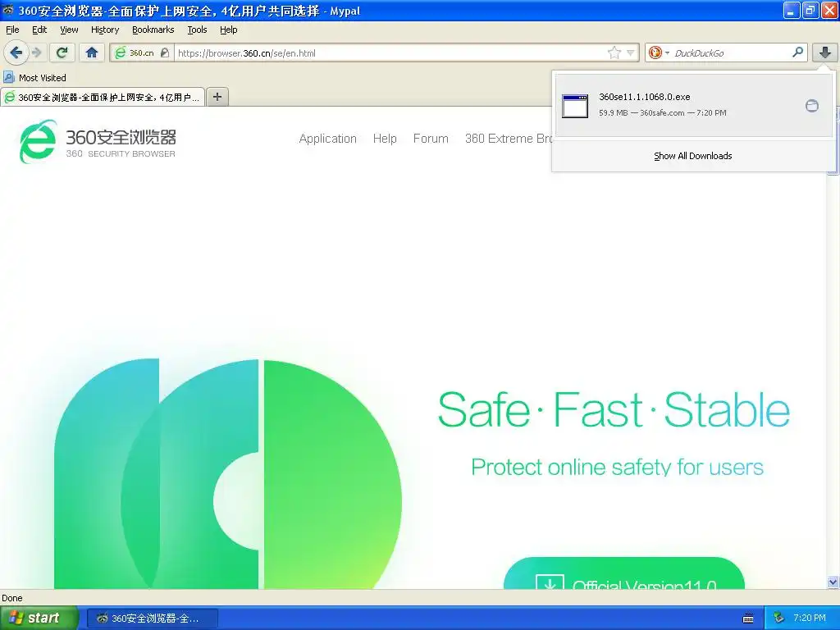
Task: Open the Bookmarks menu
Action: [x=153, y=30]
